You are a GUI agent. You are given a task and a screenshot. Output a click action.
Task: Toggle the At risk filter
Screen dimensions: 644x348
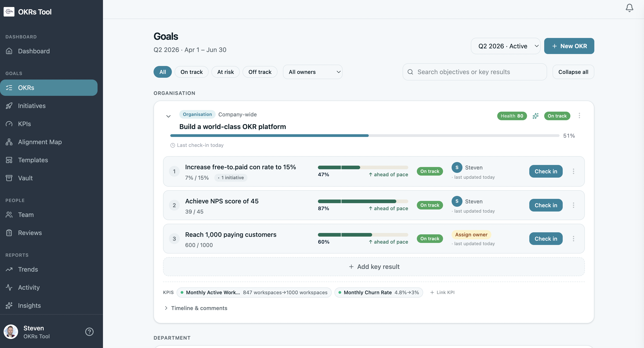[225, 72]
